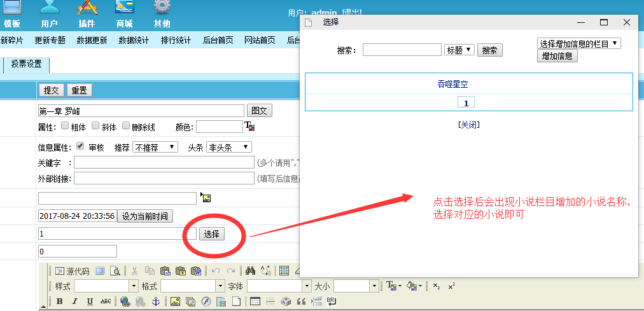
Task: Open the 推荐 dropdown showing 不推荐
Action: (155, 147)
